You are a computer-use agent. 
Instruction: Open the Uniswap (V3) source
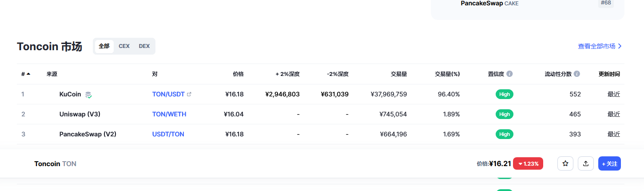tap(80, 114)
